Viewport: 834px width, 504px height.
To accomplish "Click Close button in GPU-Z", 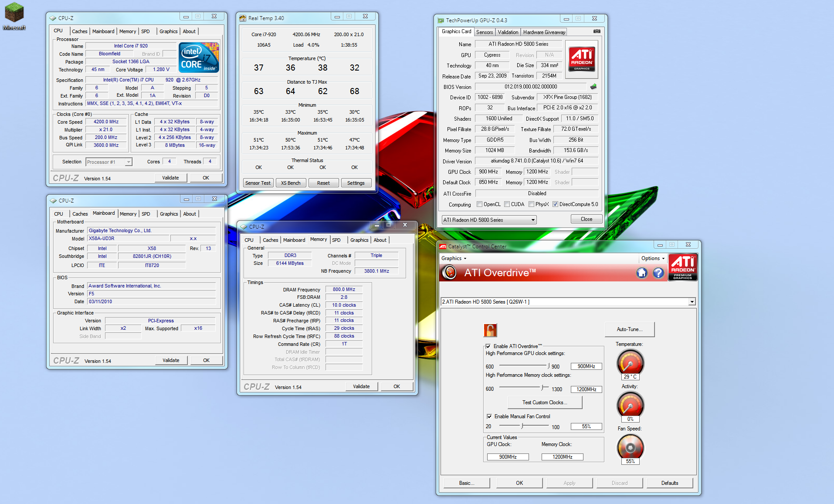I will [x=587, y=219].
